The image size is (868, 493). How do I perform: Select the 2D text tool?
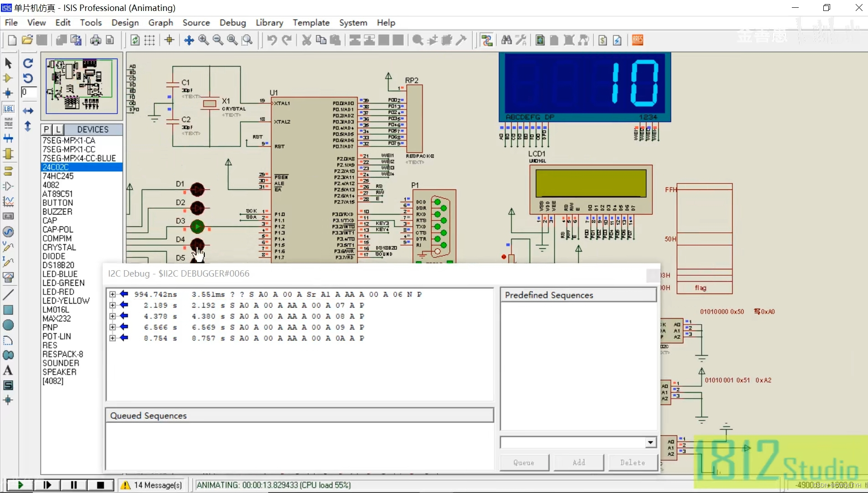tap(8, 370)
